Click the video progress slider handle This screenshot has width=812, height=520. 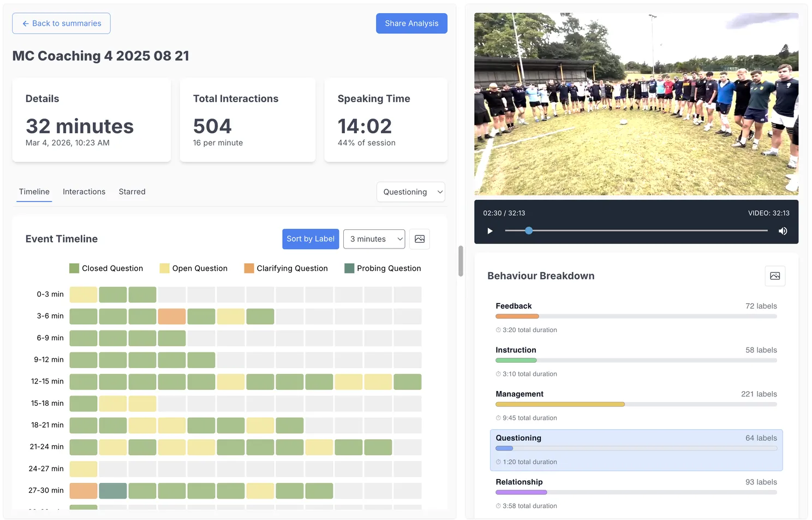(529, 231)
